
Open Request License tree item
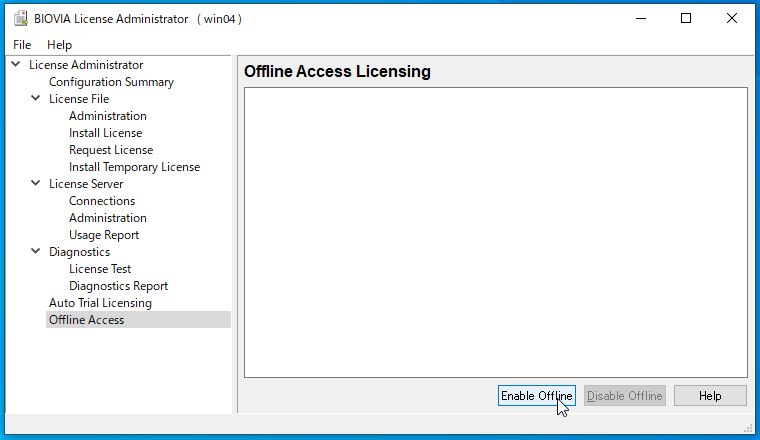(x=111, y=150)
